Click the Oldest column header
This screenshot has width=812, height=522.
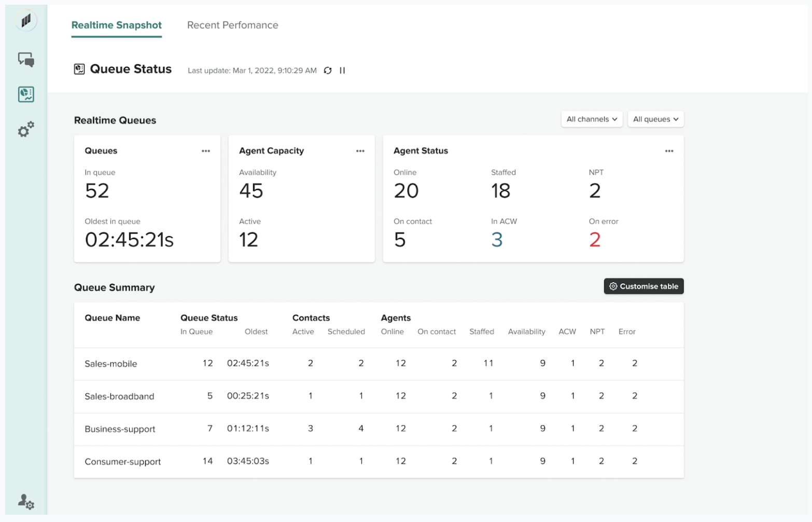point(256,332)
